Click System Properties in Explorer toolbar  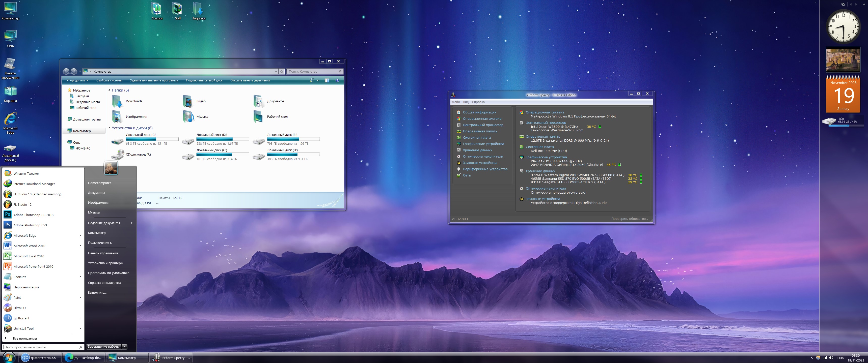coord(109,80)
